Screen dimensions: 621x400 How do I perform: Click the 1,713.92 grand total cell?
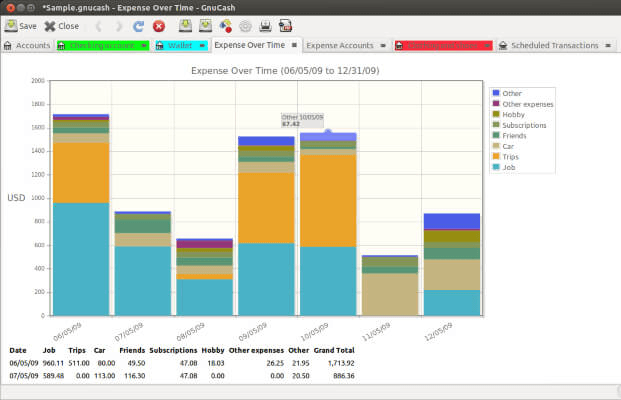point(341,363)
